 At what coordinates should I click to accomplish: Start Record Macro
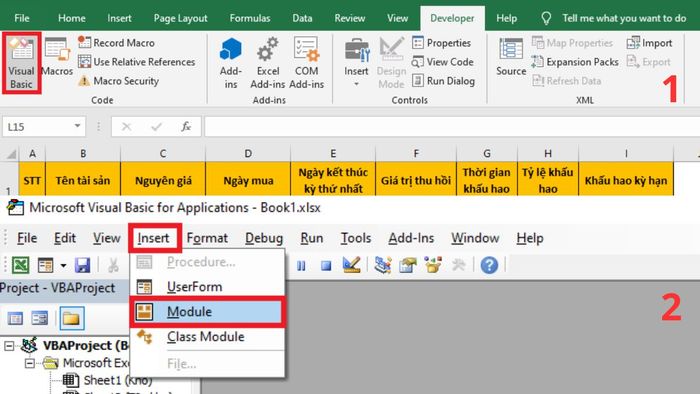(x=117, y=43)
